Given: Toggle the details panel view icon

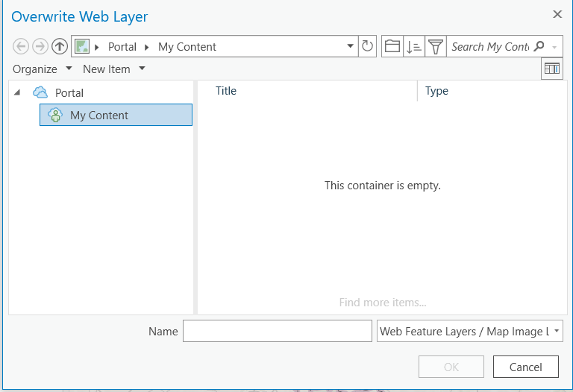Looking at the screenshot, I should (552, 69).
